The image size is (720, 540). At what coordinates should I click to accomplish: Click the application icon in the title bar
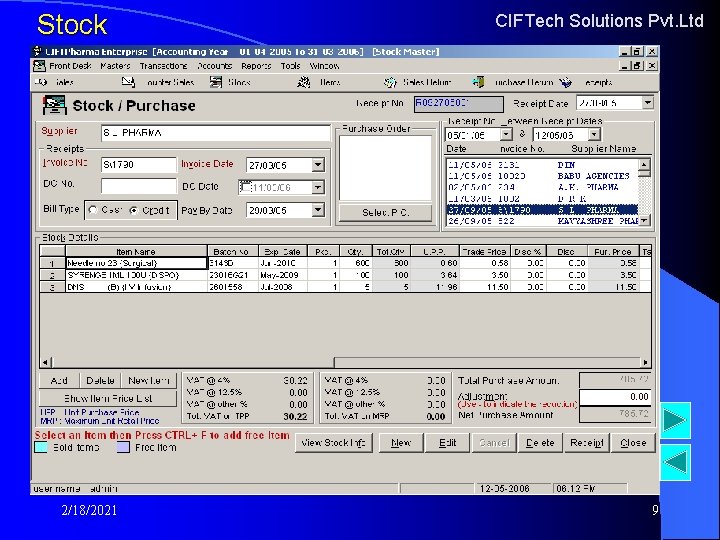click(38, 51)
